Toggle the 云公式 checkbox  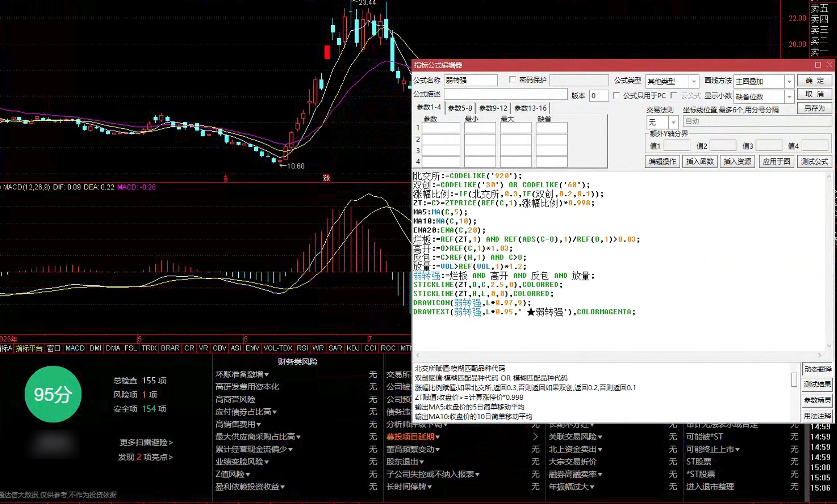pyautogui.click(x=674, y=95)
